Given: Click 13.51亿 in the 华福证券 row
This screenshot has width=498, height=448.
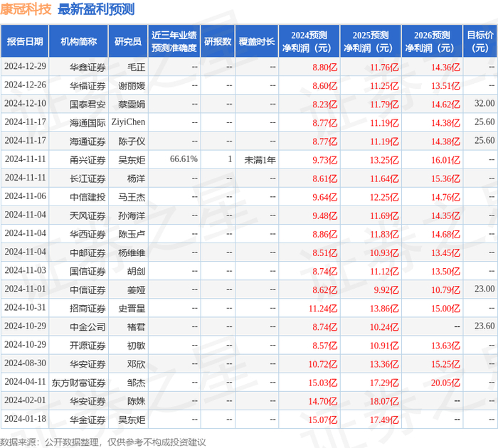Looking at the screenshot, I should coord(445,86).
